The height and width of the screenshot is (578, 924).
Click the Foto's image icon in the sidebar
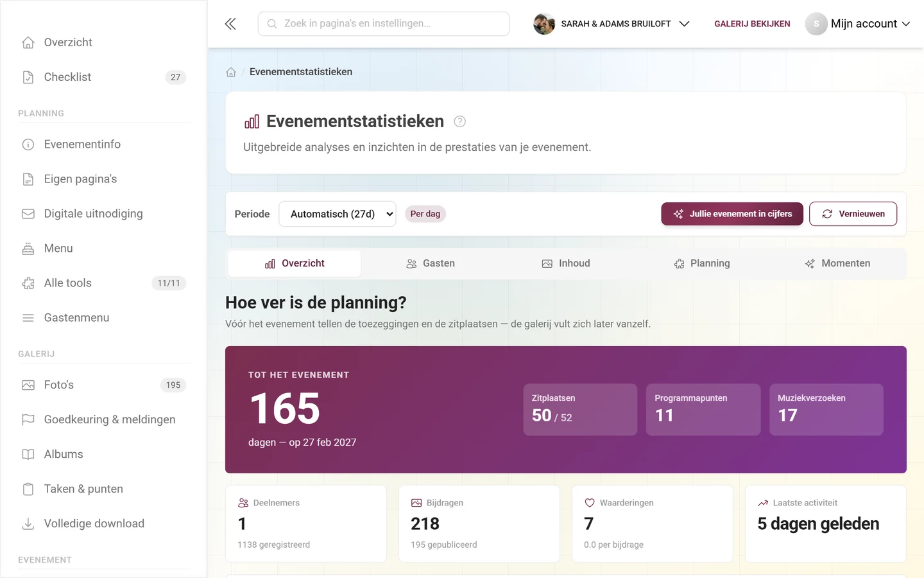(x=28, y=385)
